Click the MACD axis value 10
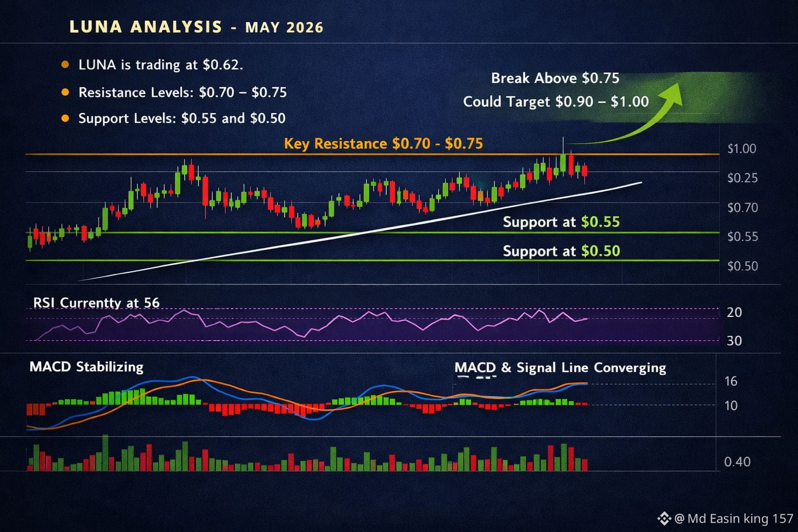Viewport: 798px width, 532px height. [x=730, y=406]
